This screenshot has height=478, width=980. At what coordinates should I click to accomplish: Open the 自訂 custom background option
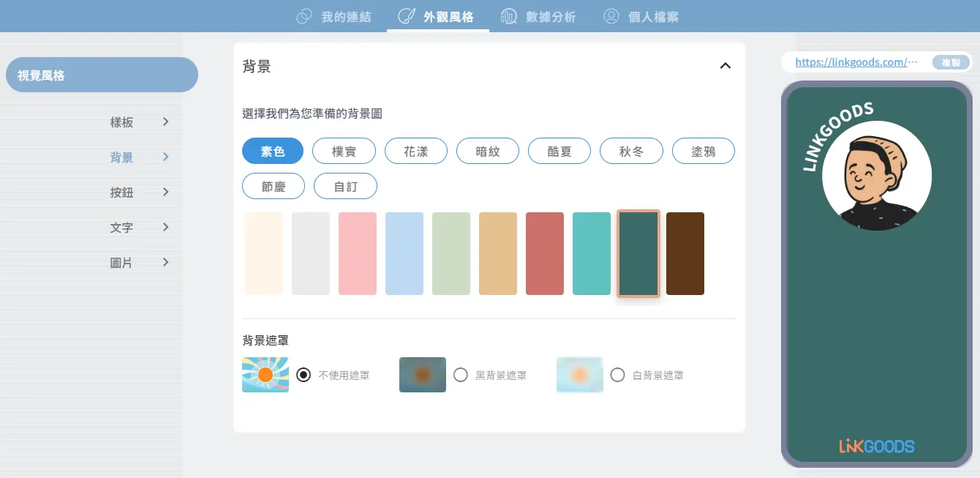[346, 186]
